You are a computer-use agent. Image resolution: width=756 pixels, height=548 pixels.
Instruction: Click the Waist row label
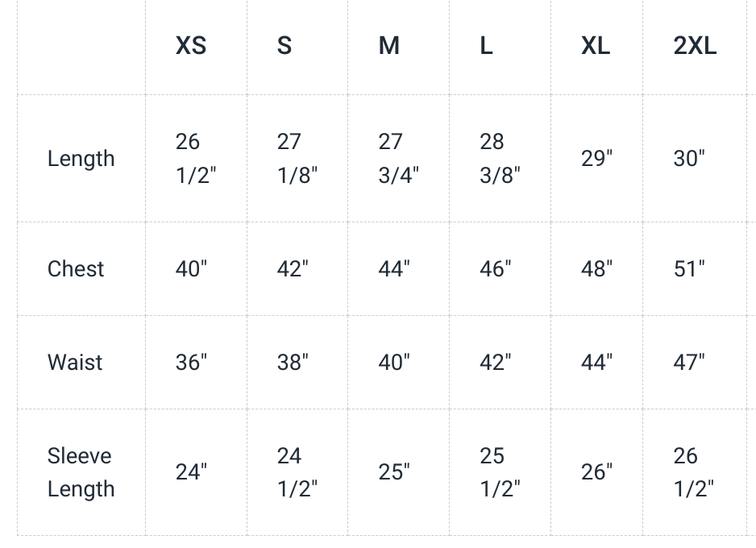click(75, 362)
